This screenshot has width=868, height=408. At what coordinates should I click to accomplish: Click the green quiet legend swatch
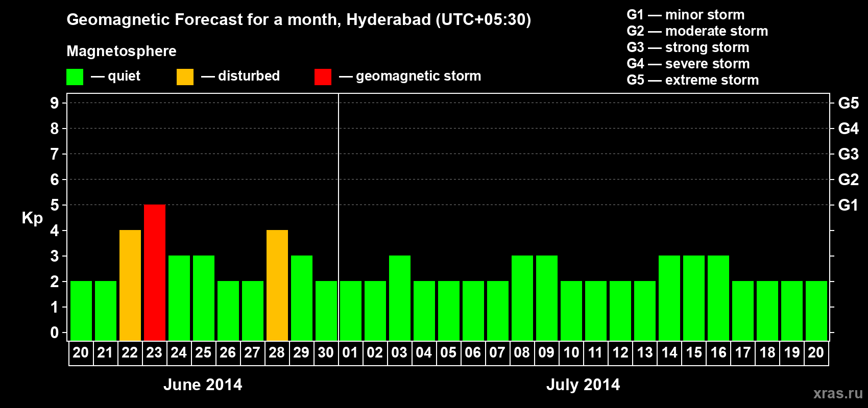click(75, 77)
